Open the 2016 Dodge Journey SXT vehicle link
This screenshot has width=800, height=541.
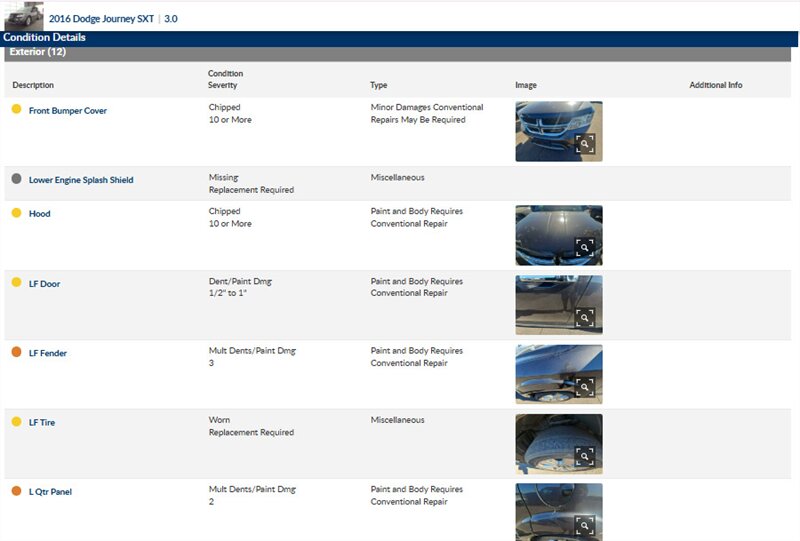(101, 19)
